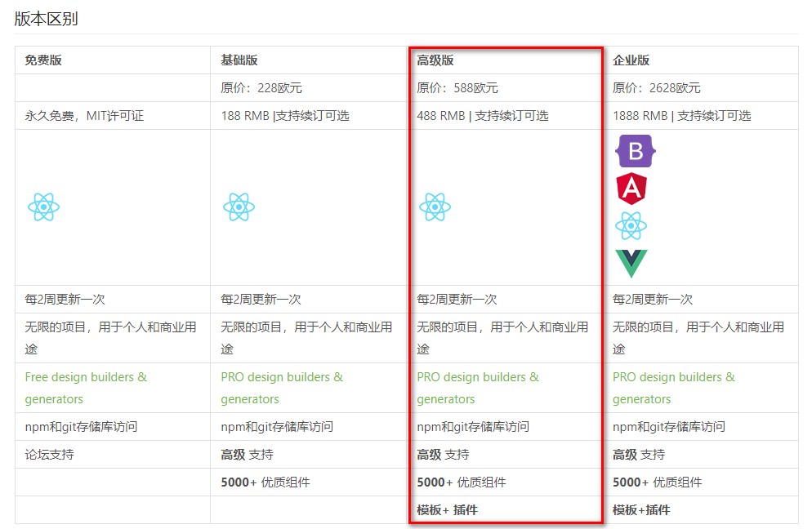Click React icon in 高级版 column
Screen dimensions: 812x529
coord(435,207)
